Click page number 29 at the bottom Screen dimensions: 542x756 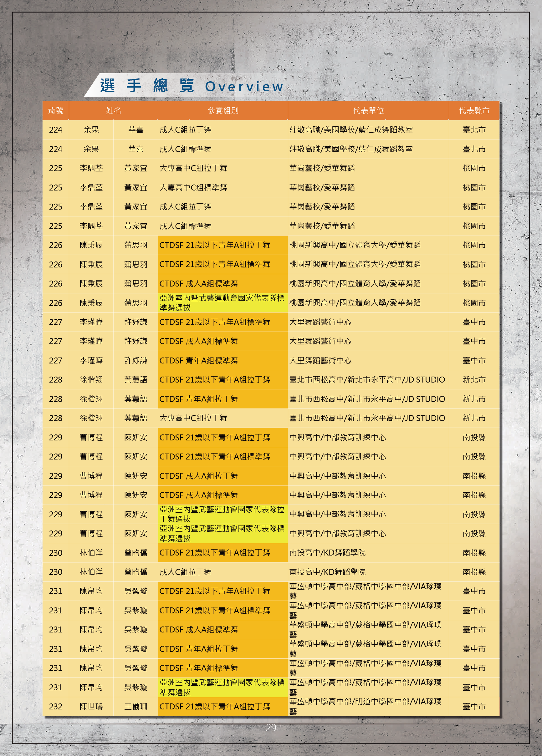pyautogui.click(x=271, y=728)
